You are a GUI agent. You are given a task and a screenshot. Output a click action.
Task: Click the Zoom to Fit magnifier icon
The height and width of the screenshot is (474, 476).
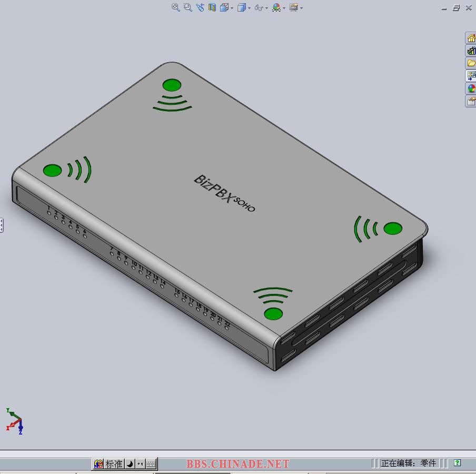[x=176, y=7]
